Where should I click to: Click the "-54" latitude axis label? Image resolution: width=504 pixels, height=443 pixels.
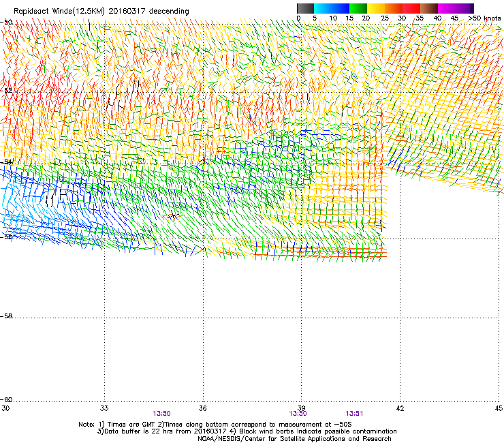tap(6, 162)
